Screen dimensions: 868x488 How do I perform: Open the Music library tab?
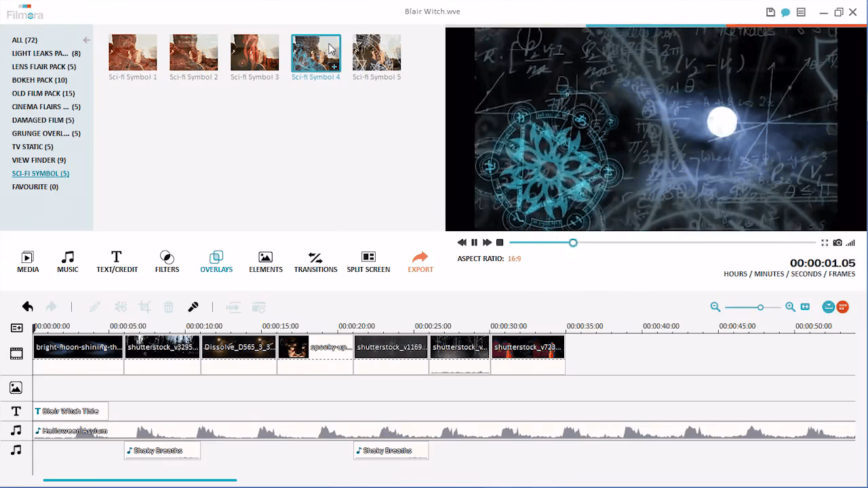pyautogui.click(x=68, y=262)
